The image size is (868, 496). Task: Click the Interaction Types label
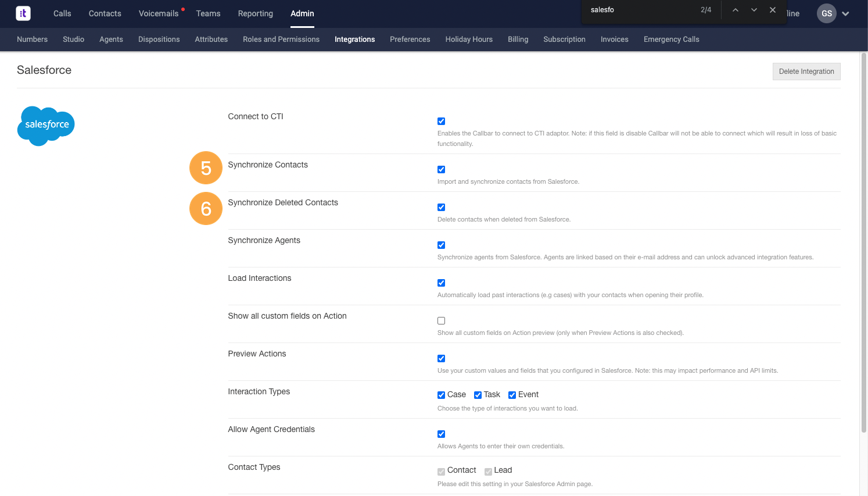coord(259,391)
